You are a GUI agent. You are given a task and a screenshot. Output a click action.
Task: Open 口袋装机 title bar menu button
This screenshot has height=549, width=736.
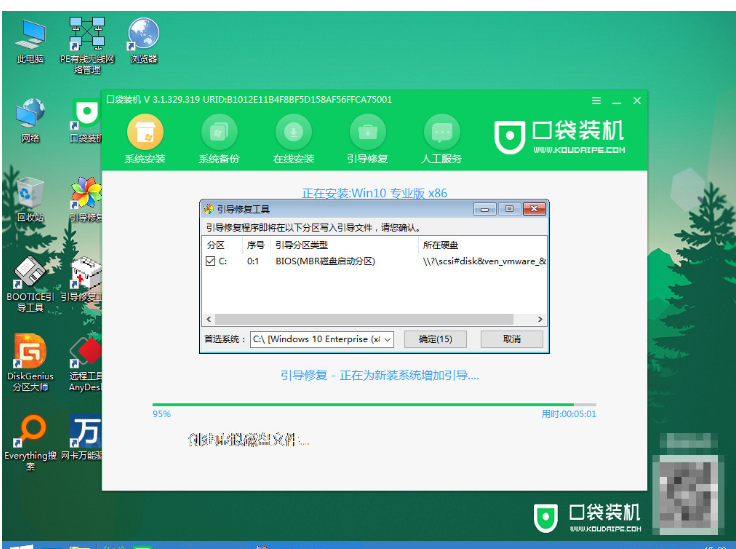597,100
